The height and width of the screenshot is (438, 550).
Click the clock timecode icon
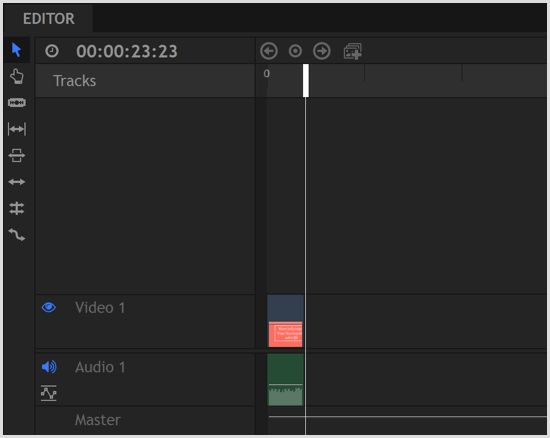click(52, 51)
